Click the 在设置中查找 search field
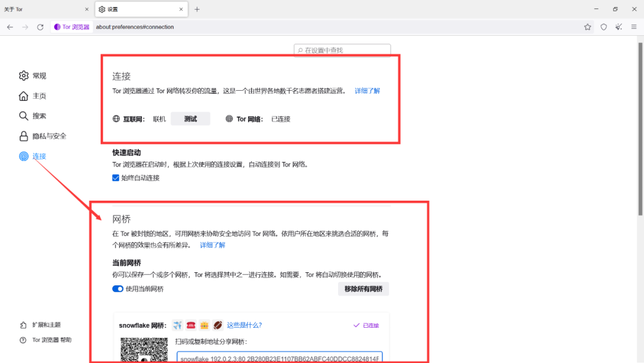 (342, 50)
